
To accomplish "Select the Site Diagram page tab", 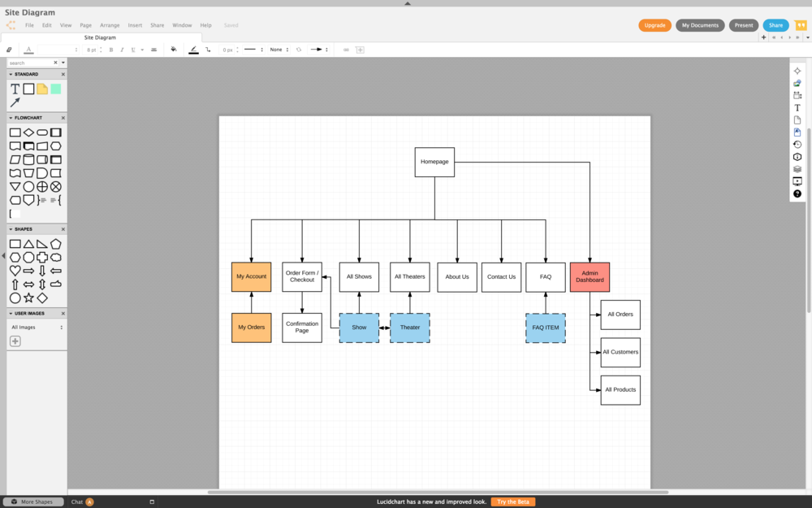I will [x=100, y=37].
